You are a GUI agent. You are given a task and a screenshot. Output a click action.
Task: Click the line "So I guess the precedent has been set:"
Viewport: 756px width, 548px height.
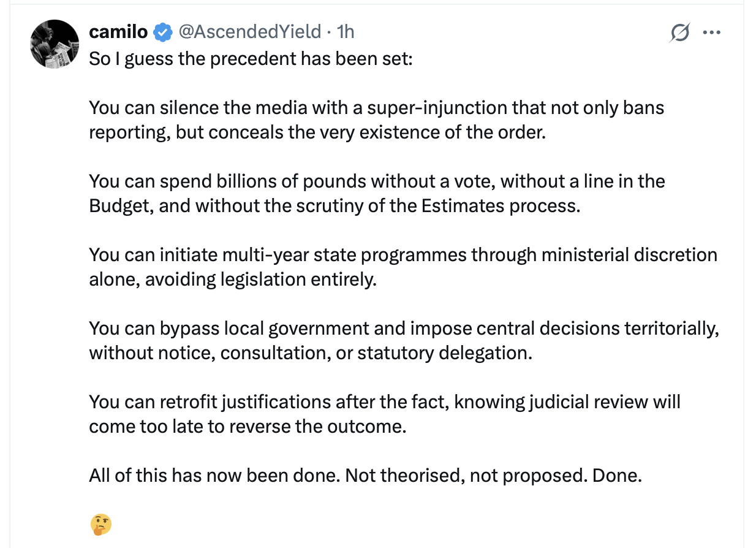tap(251, 59)
